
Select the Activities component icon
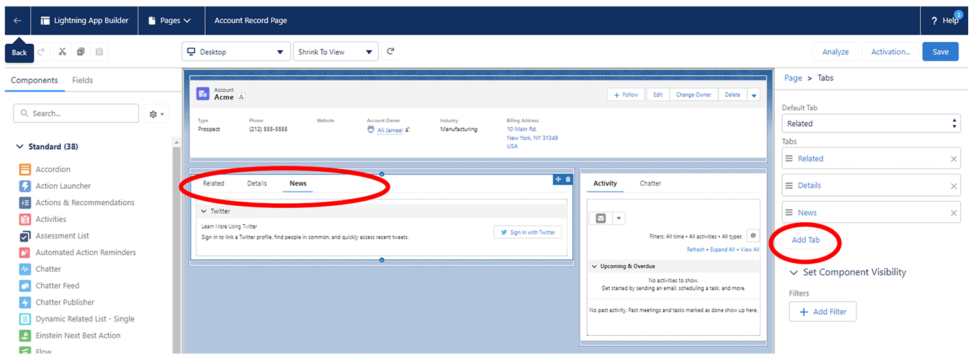pos(25,220)
